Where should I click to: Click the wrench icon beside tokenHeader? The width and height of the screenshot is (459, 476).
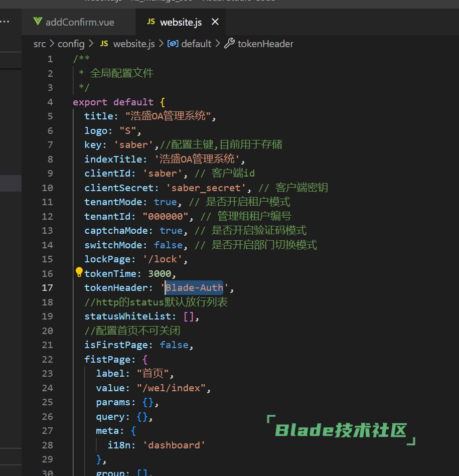tap(229, 44)
